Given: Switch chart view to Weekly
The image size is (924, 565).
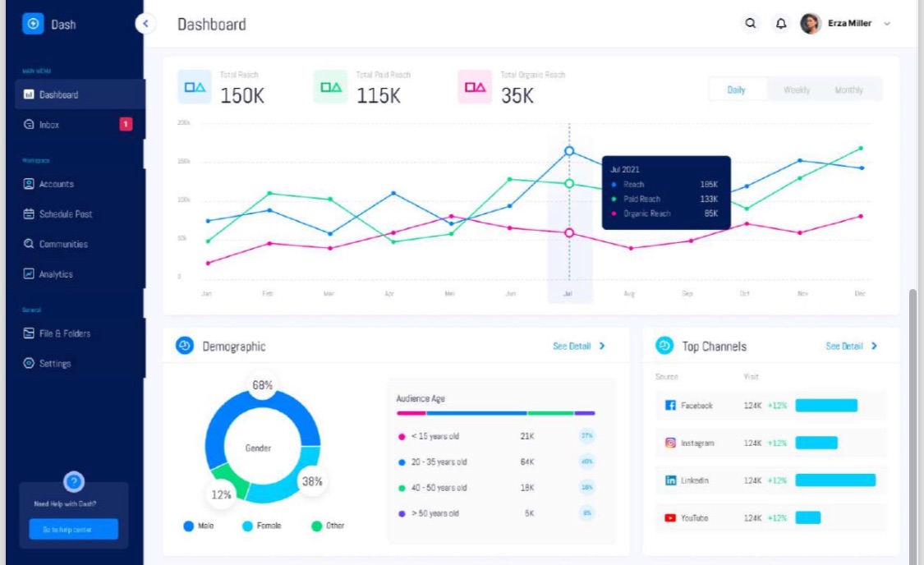Looking at the screenshot, I should click(x=796, y=90).
